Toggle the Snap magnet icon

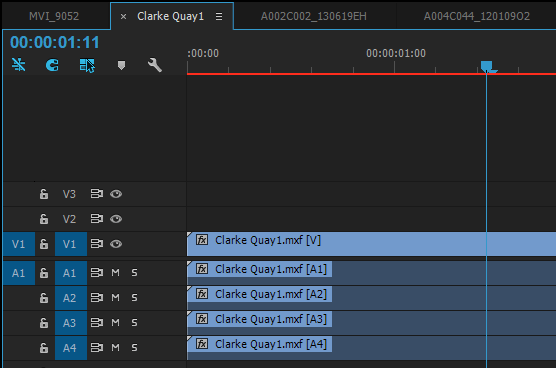coord(52,65)
